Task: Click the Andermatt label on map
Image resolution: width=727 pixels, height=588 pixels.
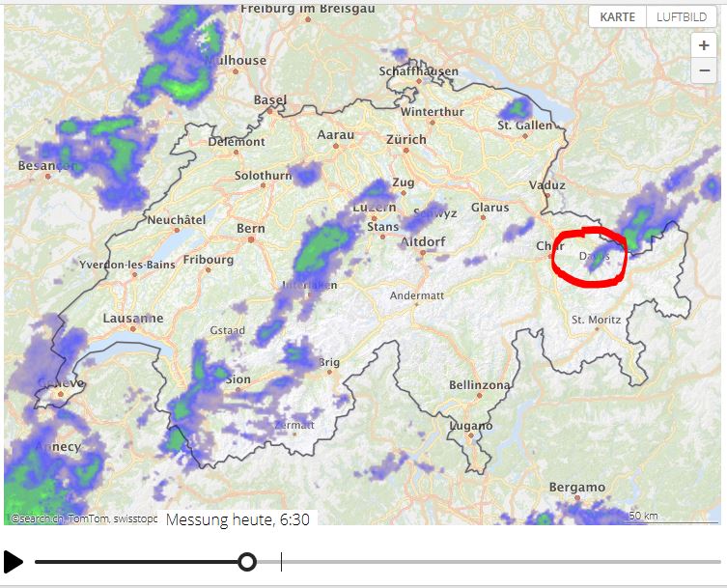Action: tap(417, 295)
